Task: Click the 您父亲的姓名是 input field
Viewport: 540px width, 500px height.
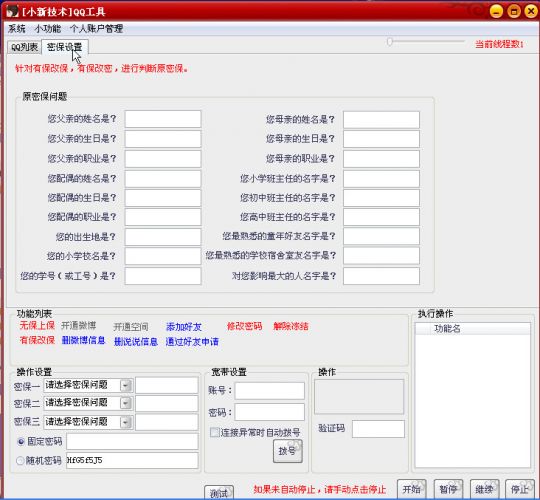Action: [x=163, y=119]
